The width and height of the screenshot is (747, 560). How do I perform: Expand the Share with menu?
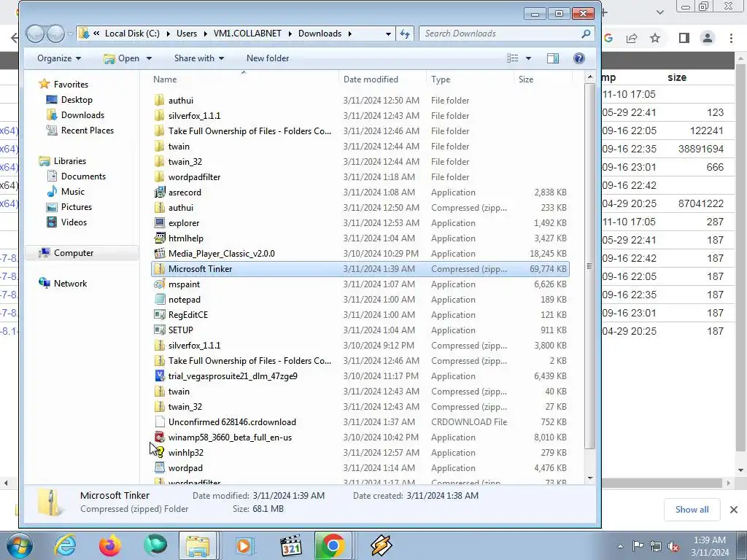(x=198, y=58)
